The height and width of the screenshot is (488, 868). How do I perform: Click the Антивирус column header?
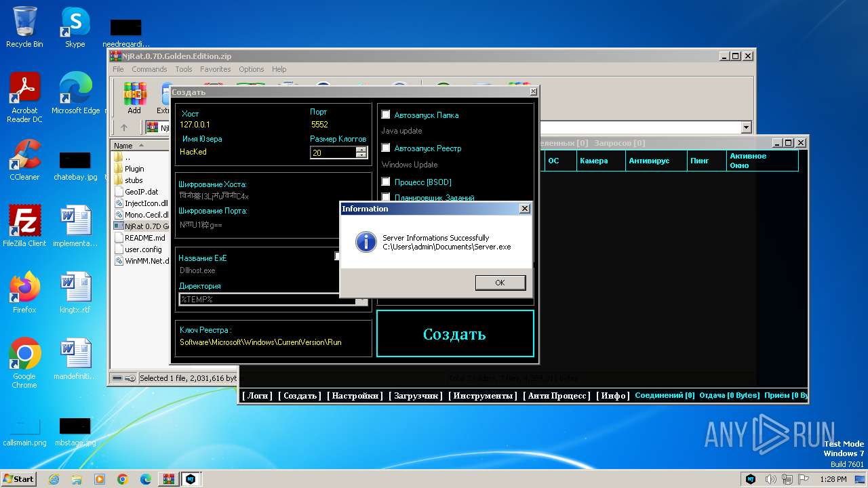click(655, 161)
